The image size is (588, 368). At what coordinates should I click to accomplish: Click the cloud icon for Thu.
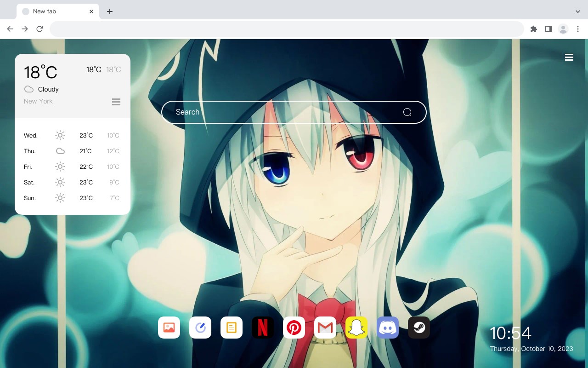[60, 151]
